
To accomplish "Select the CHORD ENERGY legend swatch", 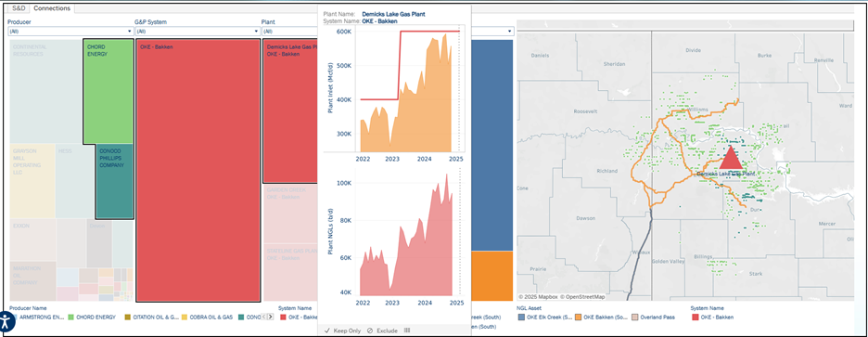I will coord(70,318).
